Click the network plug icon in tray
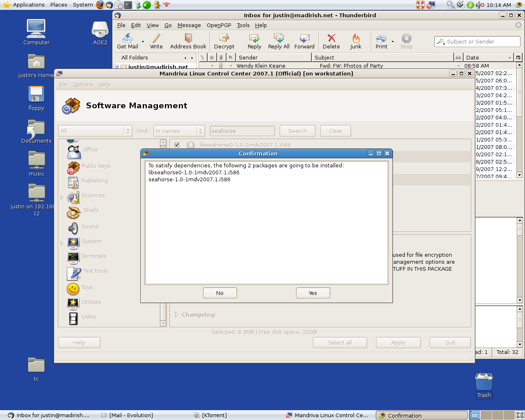This screenshot has height=420, width=525. point(461,5)
